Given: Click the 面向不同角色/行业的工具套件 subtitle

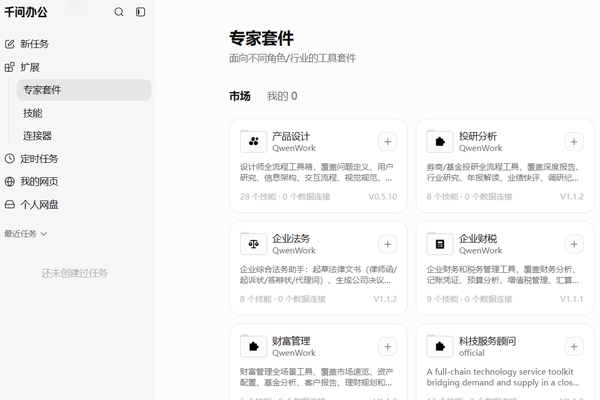Looking at the screenshot, I should (x=292, y=58).
